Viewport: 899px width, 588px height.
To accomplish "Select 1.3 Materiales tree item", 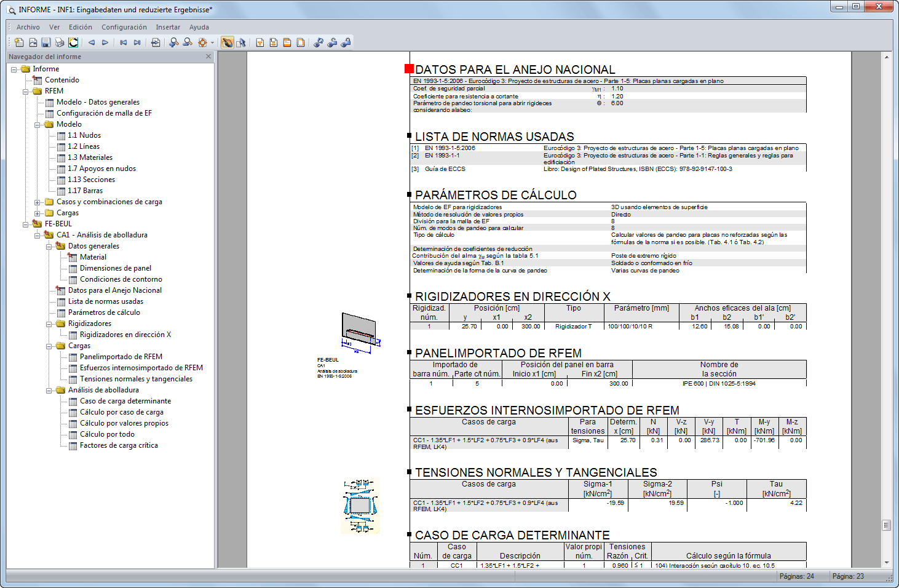I will (90, 157).
